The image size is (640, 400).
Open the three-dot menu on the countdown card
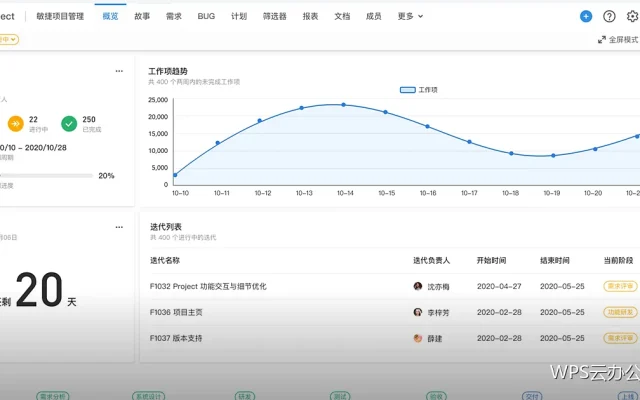click(119, 227)
